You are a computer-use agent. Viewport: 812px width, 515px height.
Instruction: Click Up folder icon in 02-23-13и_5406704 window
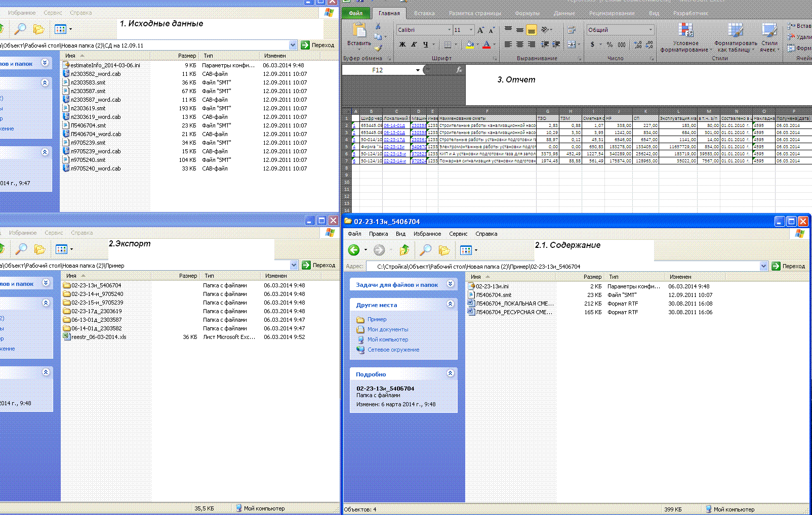[404, 250]
